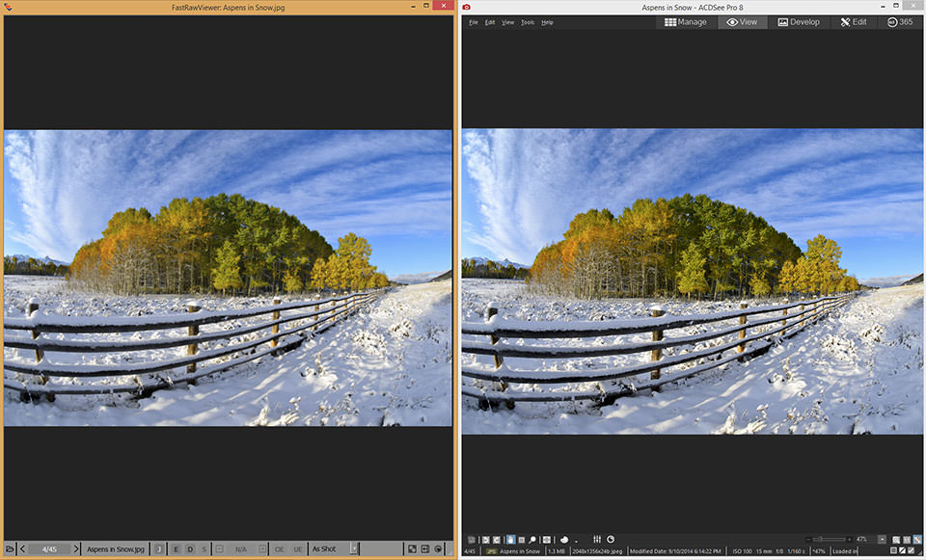Click the last status bar checkmark icon in ACDSee
The width and height of the screenshot is (926, 560).
tap(912, 551)
